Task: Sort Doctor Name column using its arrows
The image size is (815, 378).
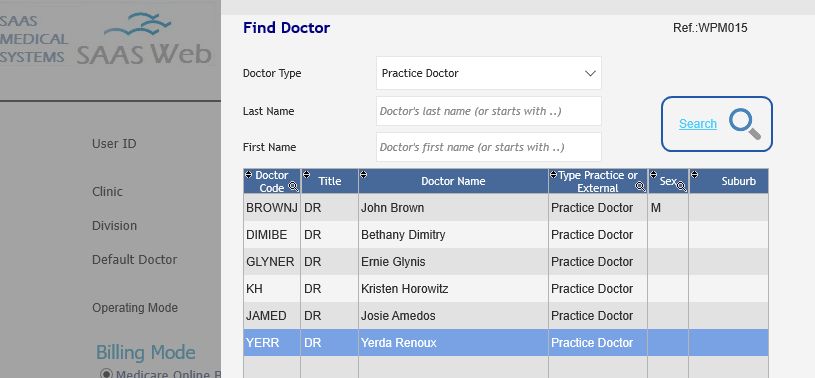Action: tap(364, 175)
